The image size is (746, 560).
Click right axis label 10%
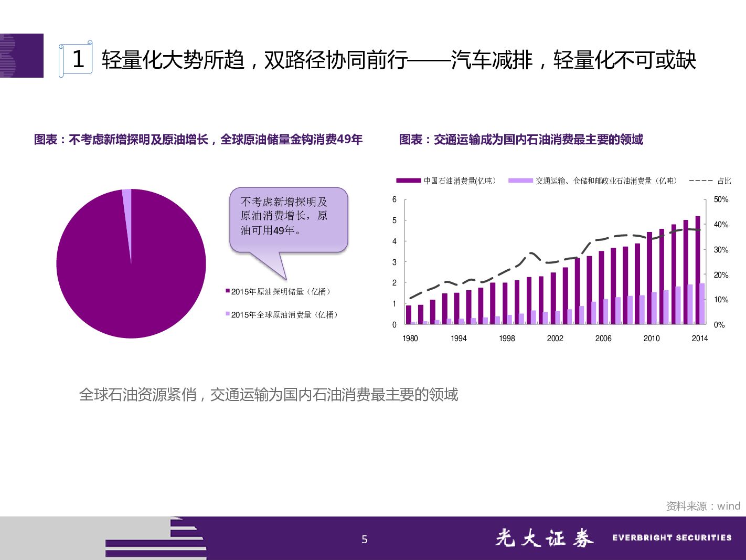tap(721, 300)
